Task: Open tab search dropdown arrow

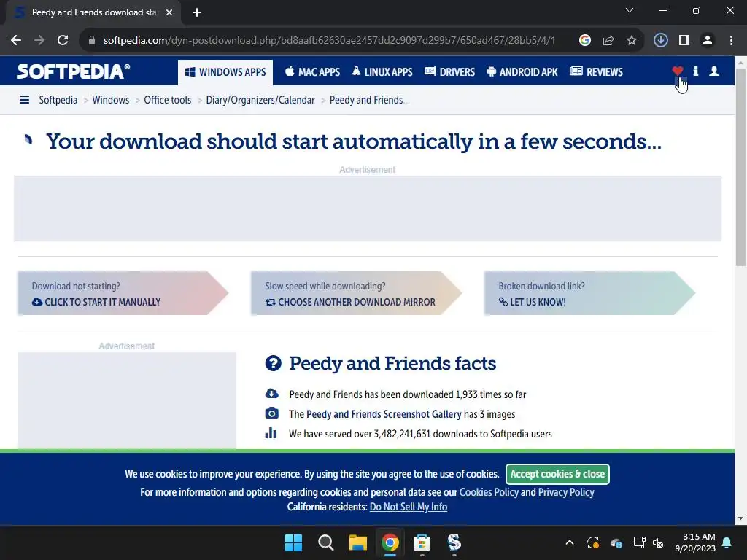Action: point(630,10)
